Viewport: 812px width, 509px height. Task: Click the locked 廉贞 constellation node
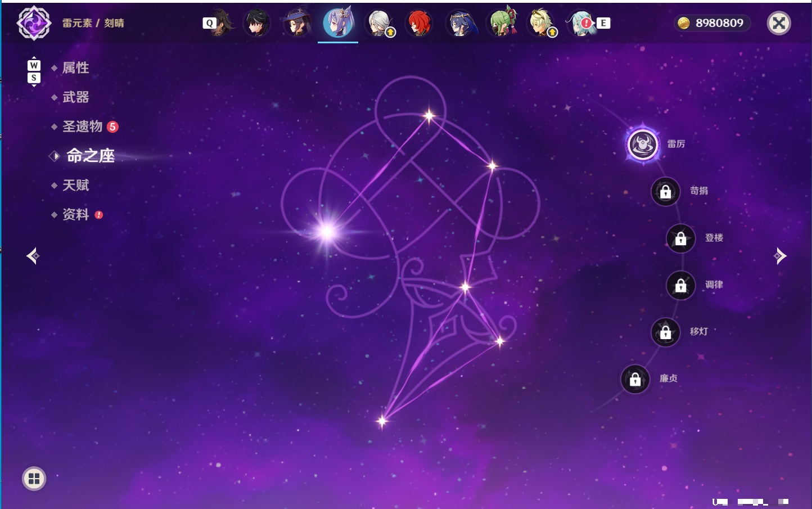pos(635,379)
